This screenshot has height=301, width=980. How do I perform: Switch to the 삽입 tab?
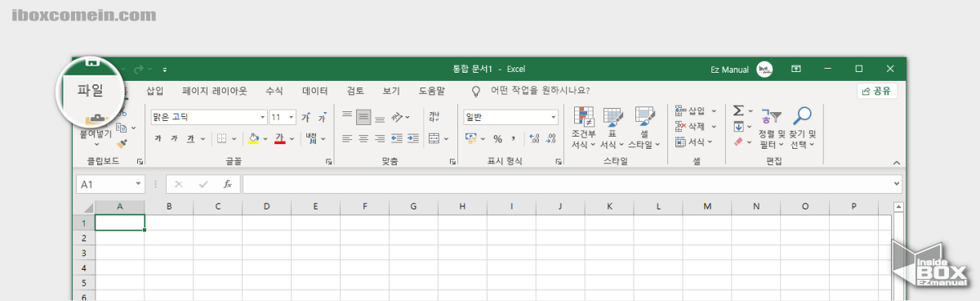[155, 91]
